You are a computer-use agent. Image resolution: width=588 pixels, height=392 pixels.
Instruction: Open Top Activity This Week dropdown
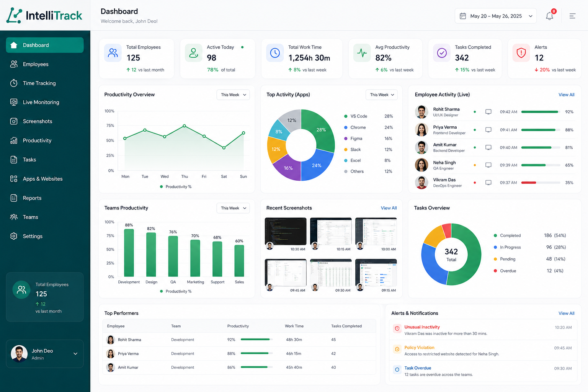[382, 95]
